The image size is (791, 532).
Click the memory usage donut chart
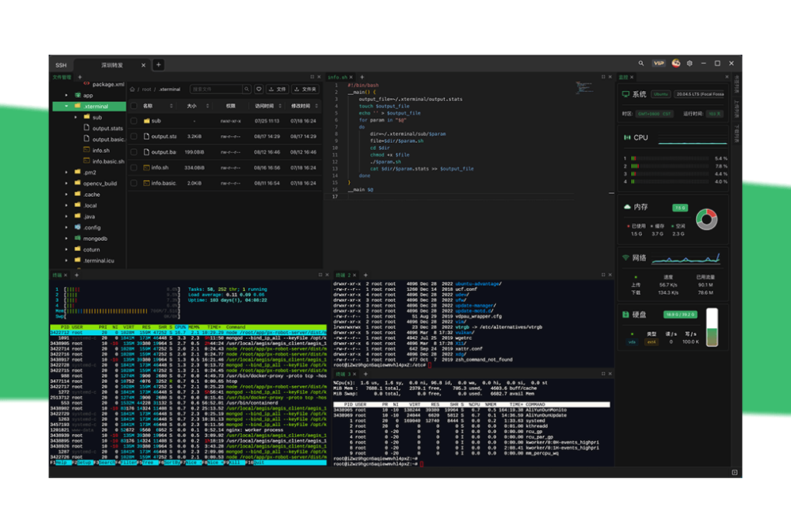coord(707,219)
